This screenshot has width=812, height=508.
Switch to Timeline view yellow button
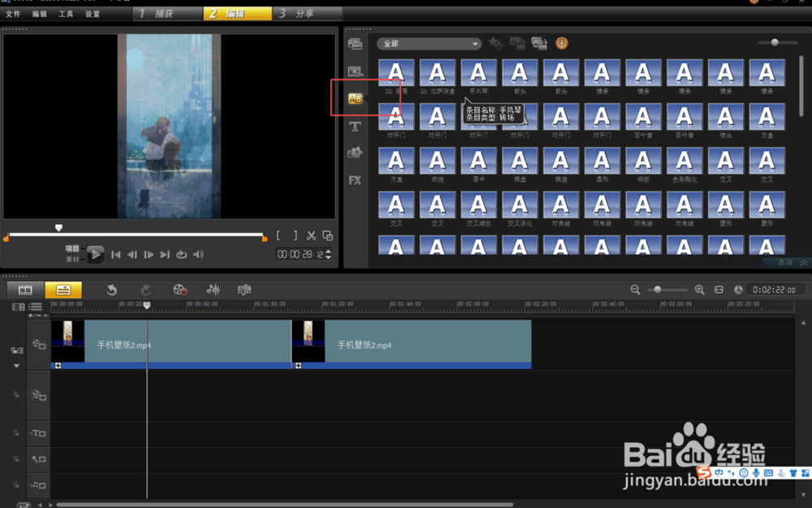(63, 290)
